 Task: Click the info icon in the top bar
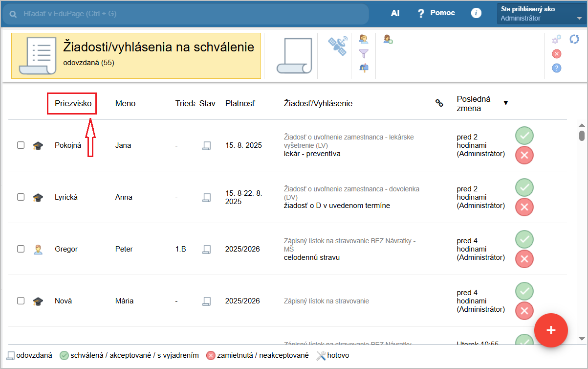coord(476,14)
